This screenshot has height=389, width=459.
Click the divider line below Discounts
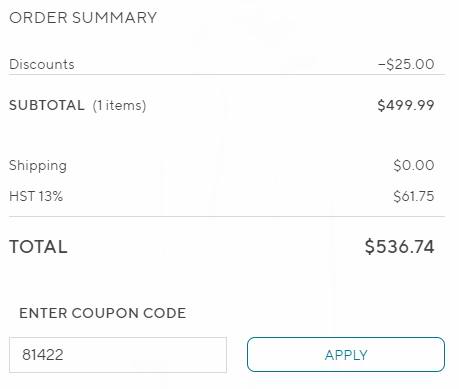tap(227, 75)
